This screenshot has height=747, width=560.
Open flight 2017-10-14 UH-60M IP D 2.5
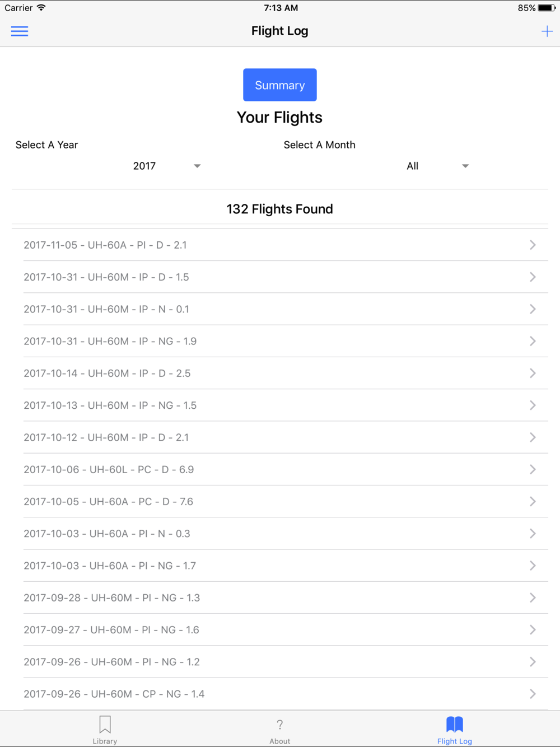(280, 373)
